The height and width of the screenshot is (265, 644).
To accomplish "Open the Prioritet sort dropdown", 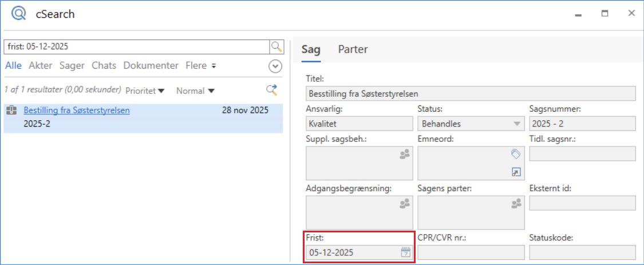I will click(145, 91).
